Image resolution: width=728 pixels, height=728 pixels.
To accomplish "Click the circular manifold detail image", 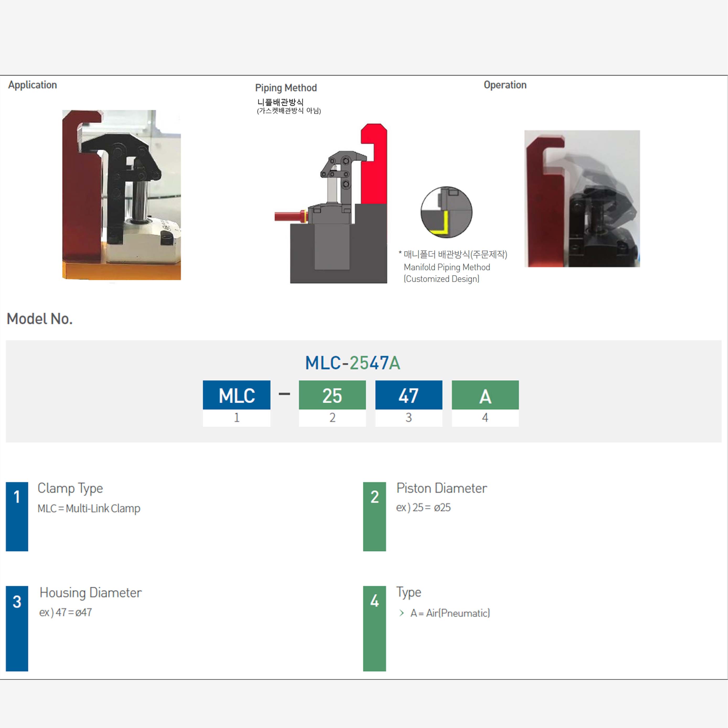I will [446, 212].
